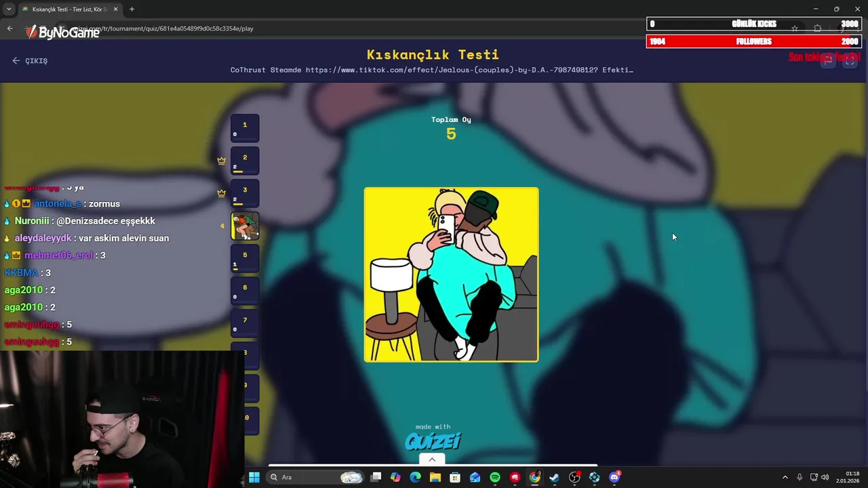Click the FOLLOWERS goal progress bar

(x=754, y=41)
